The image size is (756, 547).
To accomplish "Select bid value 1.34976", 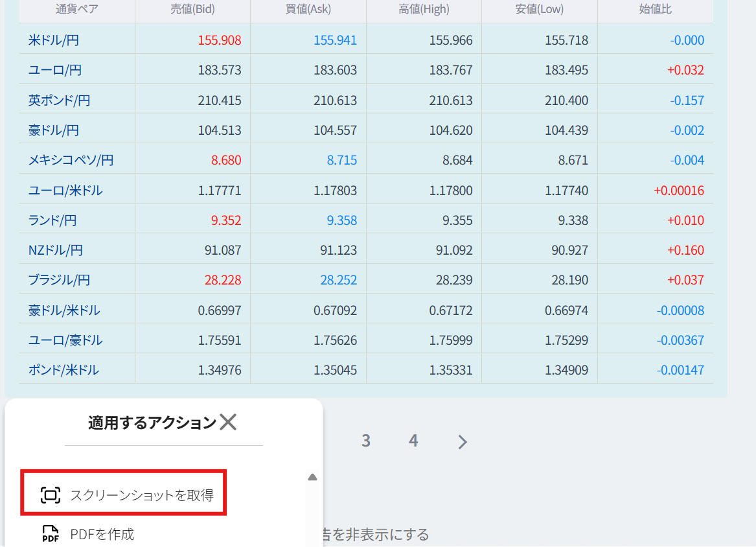I will click(220, 370).
